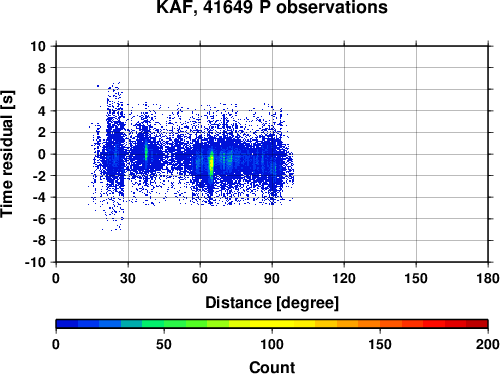The image size is (500, 374).
Task: Click the y-axis tick label '10'
Action: tap(38, 46)
